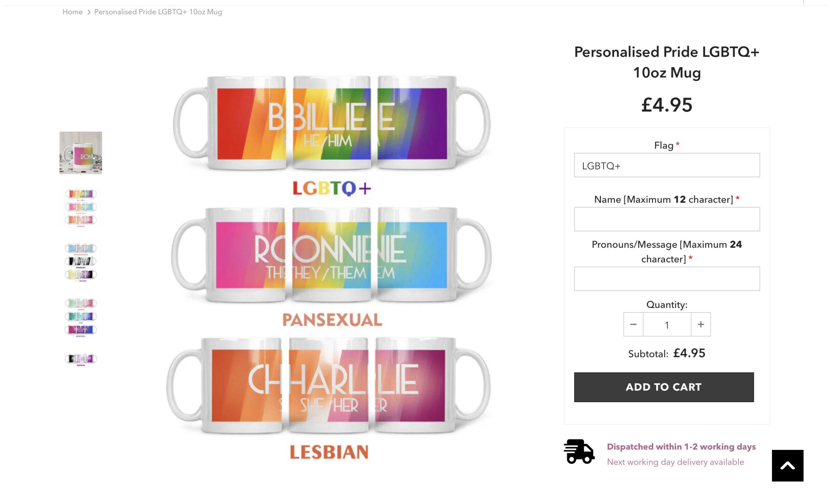The height and width of the screenshot is (504, 830).
Task: Click the scroll-to-top arrow button
Action: [x=787, y=465]
